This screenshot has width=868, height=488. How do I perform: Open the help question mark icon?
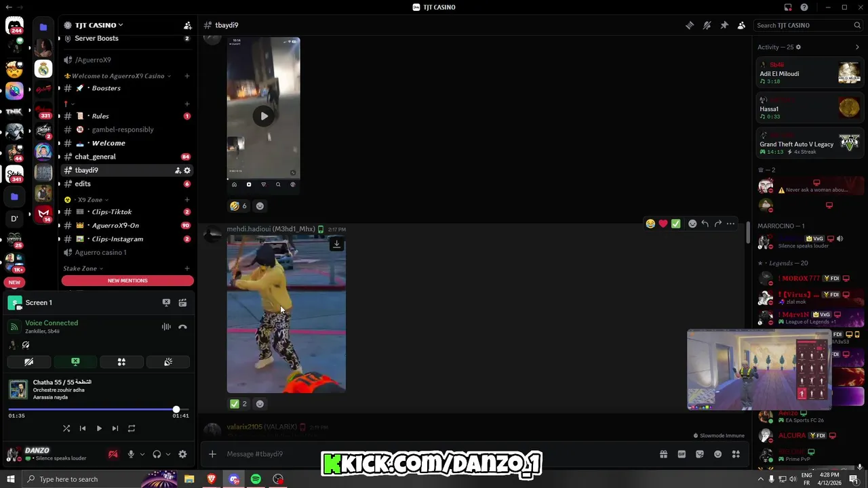(x=804, y=7)
